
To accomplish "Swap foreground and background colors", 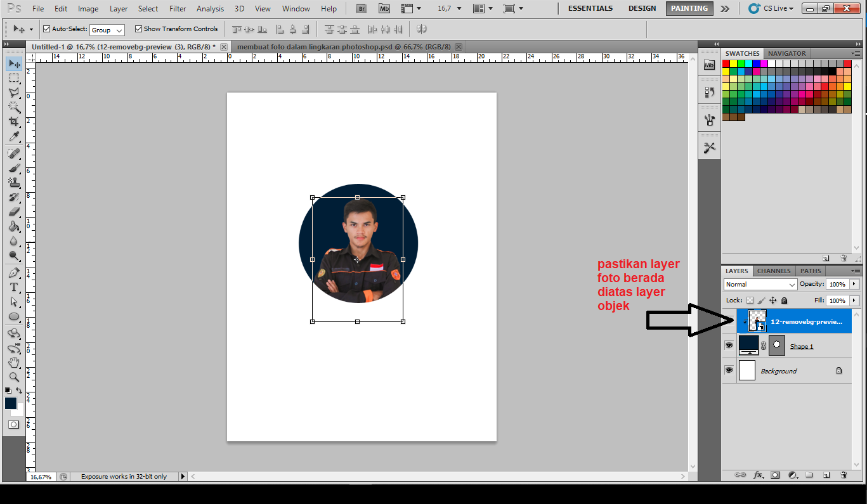I will pos(20,390).
